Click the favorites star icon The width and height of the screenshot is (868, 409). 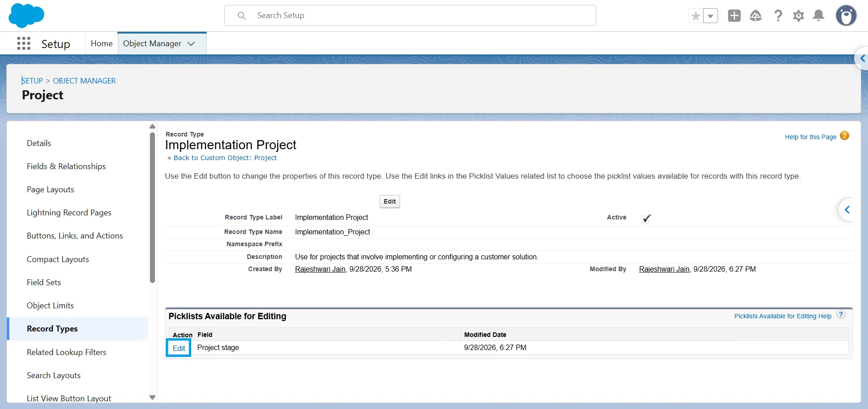[x=696, y=16]
